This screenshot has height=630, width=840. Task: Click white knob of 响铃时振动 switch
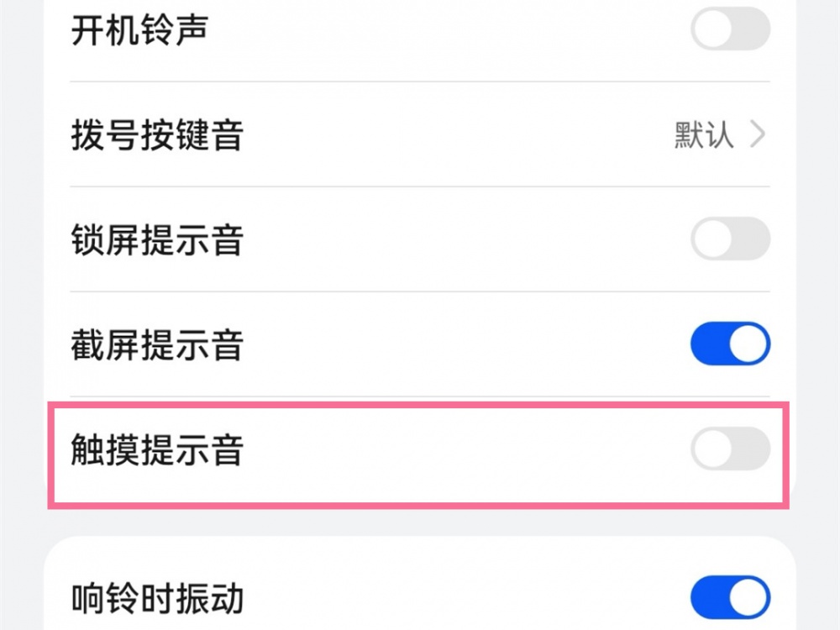(x=748, y=597)
